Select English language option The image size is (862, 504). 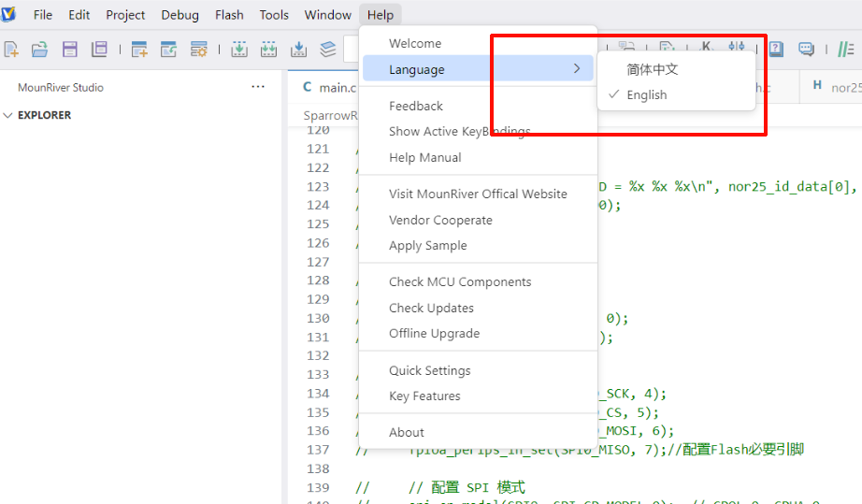646,95
